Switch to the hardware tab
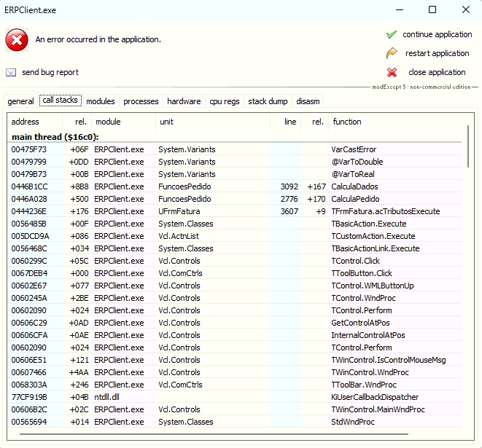Viewport: 482px width, 448px height. 184,101
